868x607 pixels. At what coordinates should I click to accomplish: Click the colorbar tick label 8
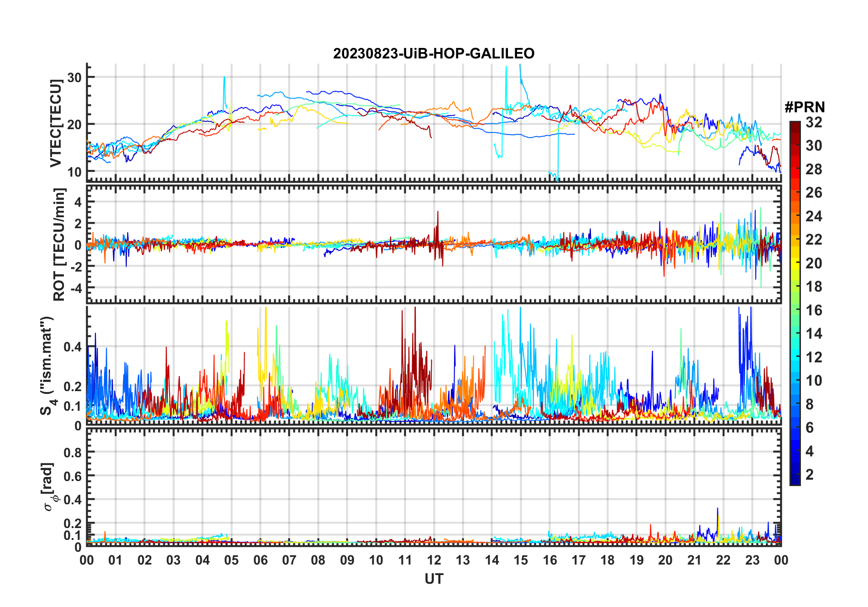tap(810, 404)
